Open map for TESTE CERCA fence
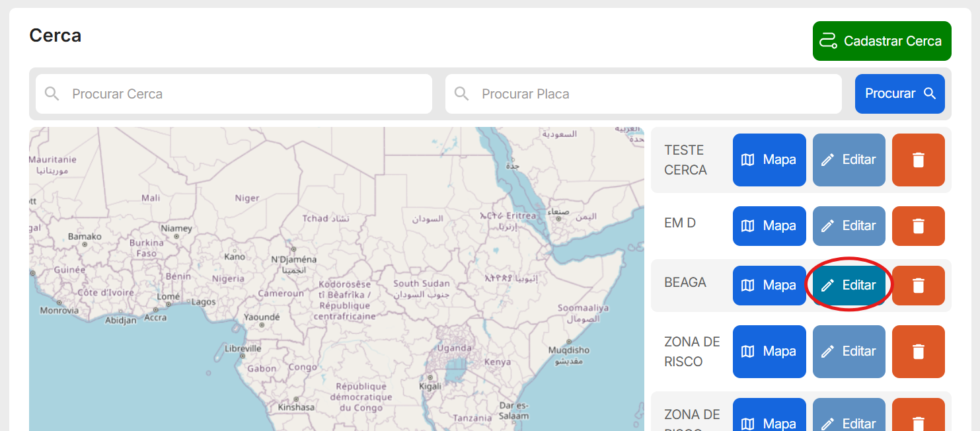 pyautogui.click(x=769, y=160)
